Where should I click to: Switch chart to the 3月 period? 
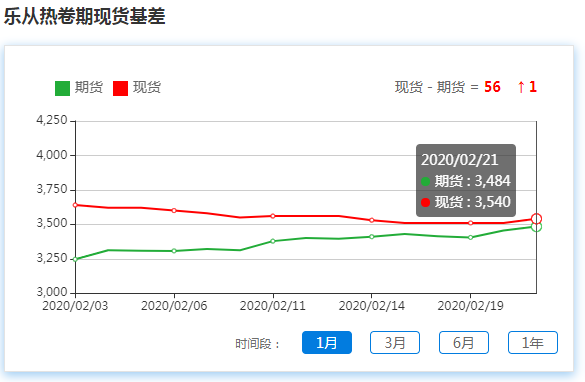click(395, 342)
